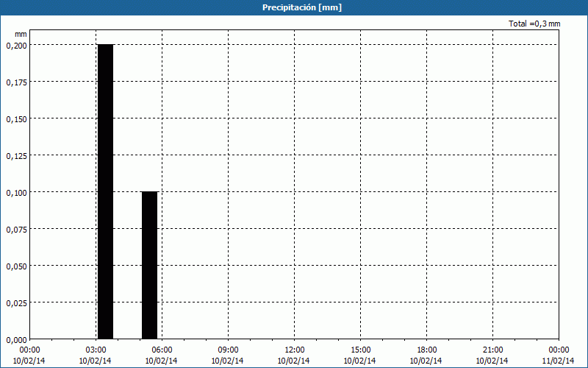Click the 03:00 time axis label
Image resolution: width=588 pixels, height=368 pixels.
[96, 350]
